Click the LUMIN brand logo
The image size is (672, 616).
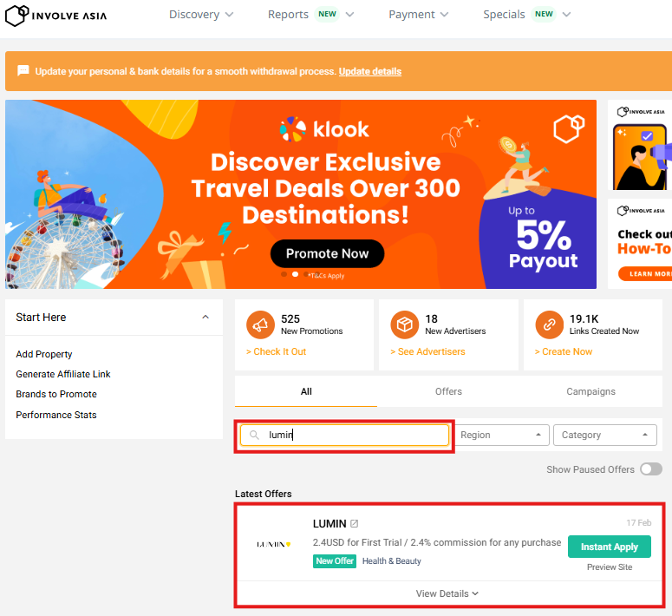coord(273,544)
